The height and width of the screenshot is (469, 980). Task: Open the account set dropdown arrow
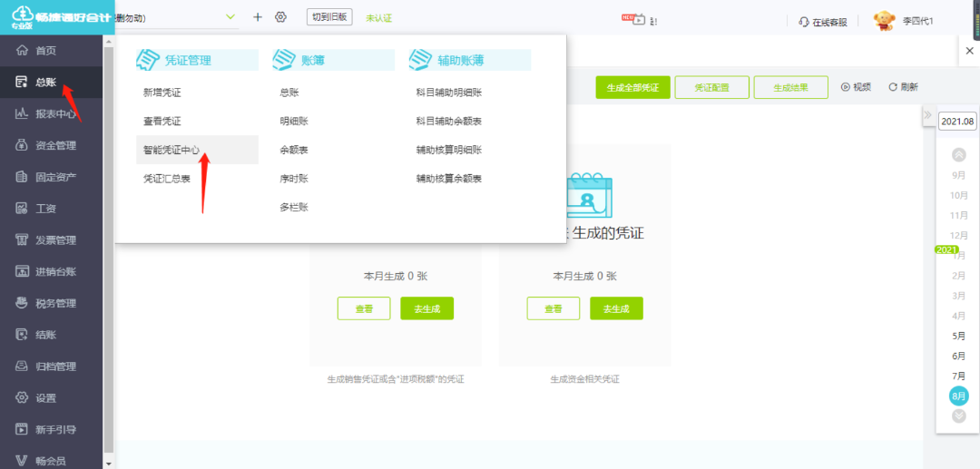[230, 17]
